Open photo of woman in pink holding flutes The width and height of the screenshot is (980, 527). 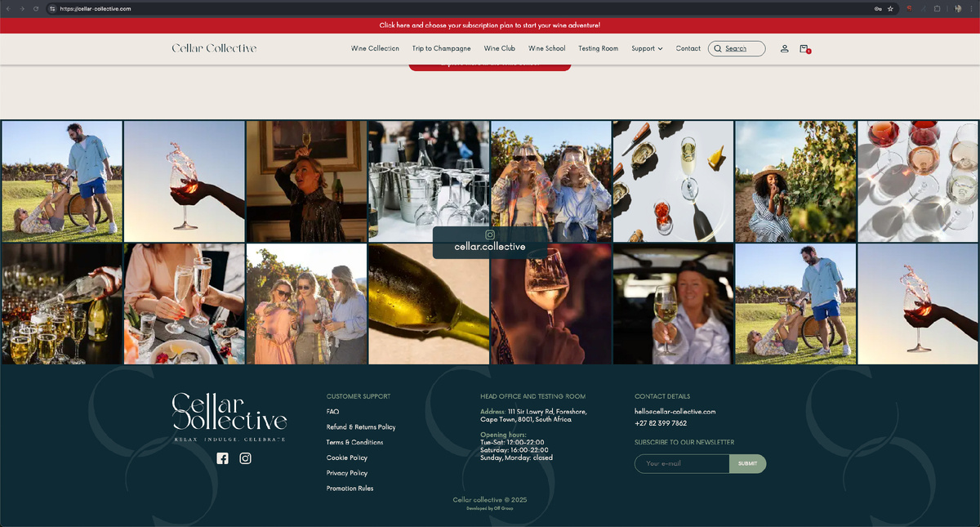[x=185, y=303]
